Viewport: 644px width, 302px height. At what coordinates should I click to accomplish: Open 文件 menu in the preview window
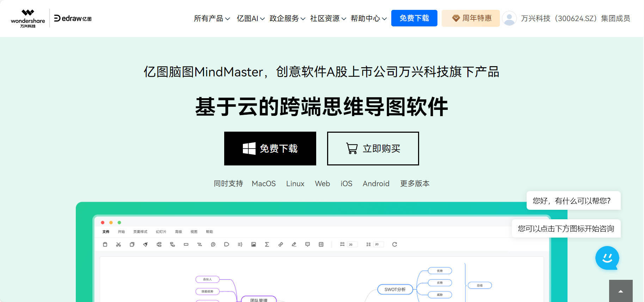(x=106, y=232)
